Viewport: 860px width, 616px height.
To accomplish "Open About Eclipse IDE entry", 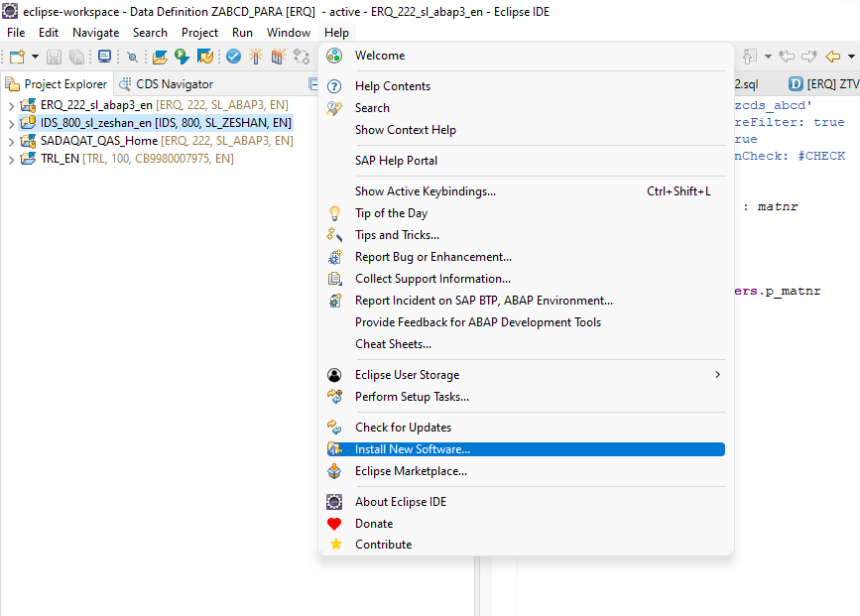I will 401,502.
